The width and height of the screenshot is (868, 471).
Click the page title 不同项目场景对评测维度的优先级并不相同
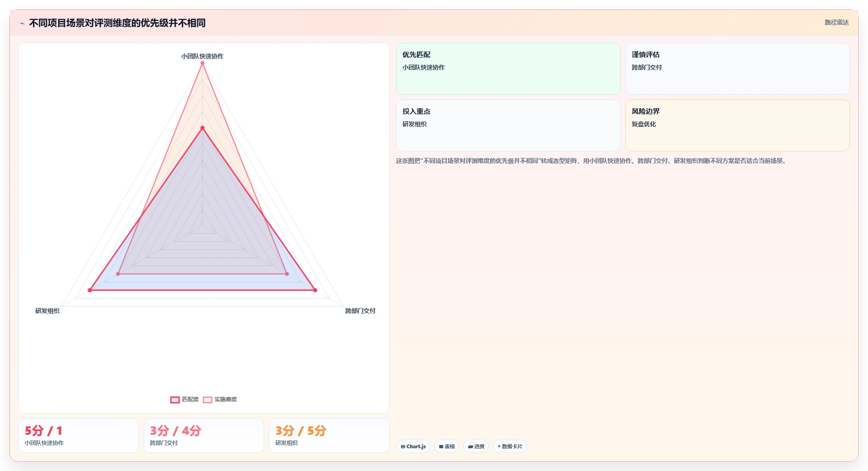pyautogui.click(x=117, y=23)
